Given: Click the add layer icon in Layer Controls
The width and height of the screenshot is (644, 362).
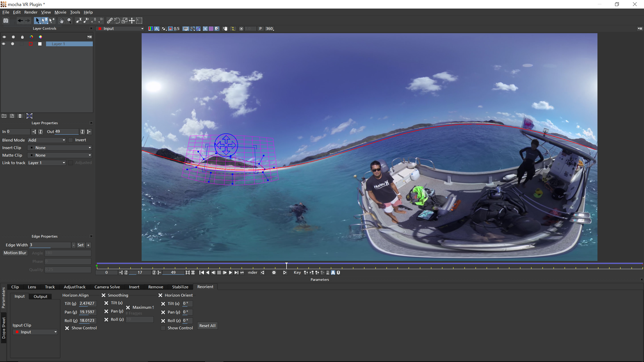Looking at the screenshot, I should coord(12,115).
